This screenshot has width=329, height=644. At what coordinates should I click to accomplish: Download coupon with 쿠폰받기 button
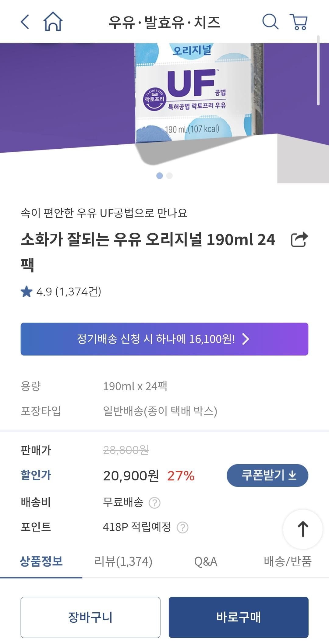[267, 475]
